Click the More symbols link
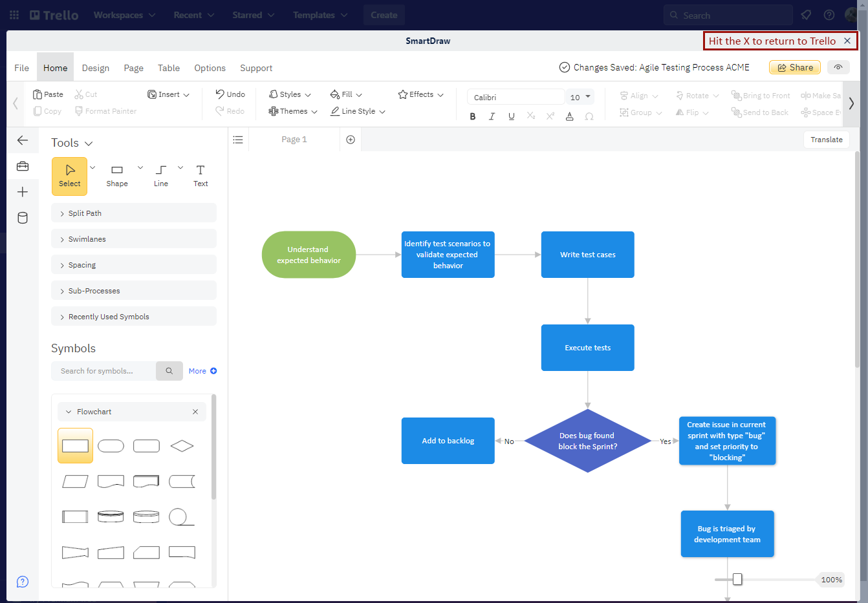868x603 pixels. [x=202, y=370]
